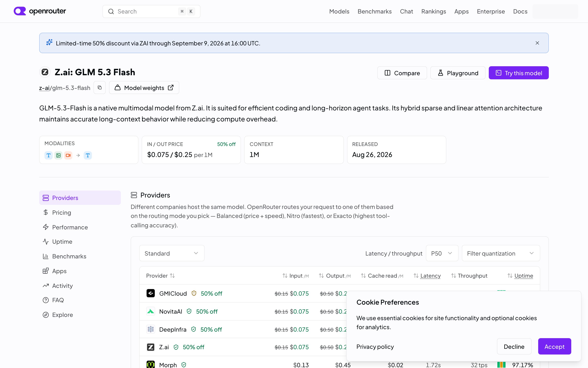Click the OpenRouter logo icon
This screenshot has height=368, width=588.
(x=20, y=11)
